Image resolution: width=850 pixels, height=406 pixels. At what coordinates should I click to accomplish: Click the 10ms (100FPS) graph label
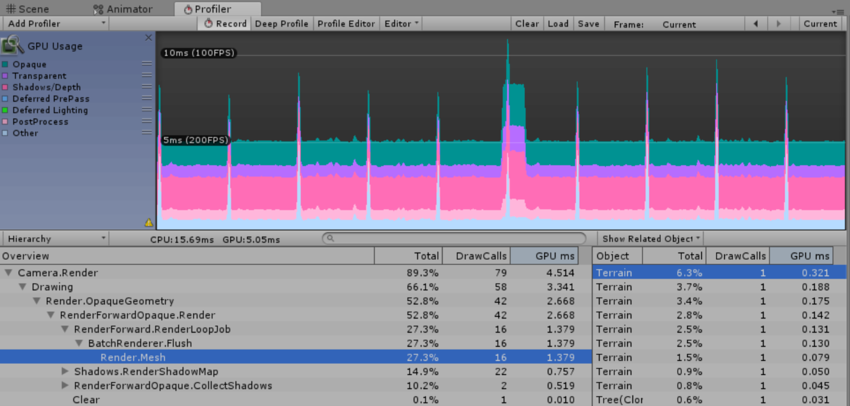[x=198, y=53]
